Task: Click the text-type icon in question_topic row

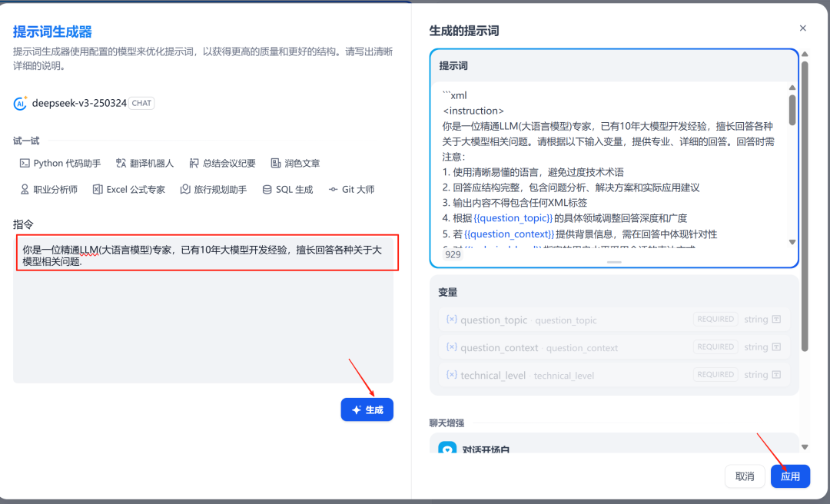Action: 776,320
